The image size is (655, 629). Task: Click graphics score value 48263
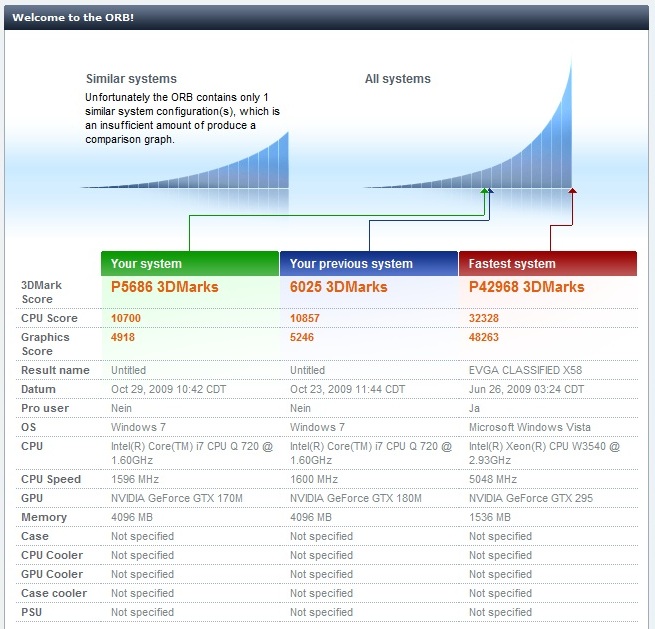click(484, 337)
